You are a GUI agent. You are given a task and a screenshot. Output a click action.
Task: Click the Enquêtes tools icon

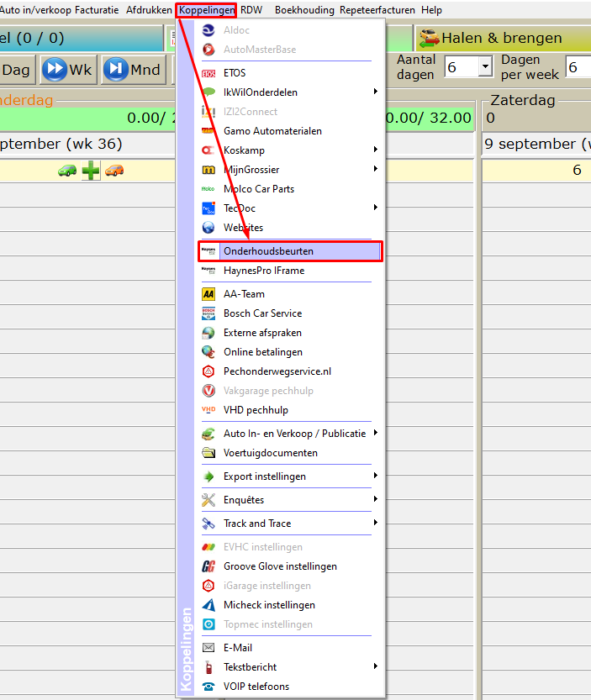tap(208, 500)
